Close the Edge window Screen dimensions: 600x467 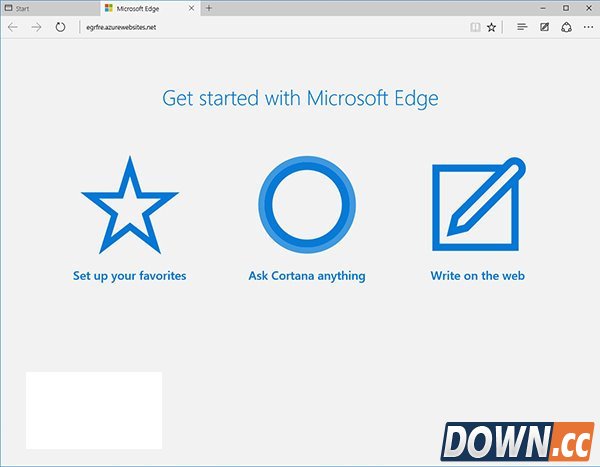[589, 8]
